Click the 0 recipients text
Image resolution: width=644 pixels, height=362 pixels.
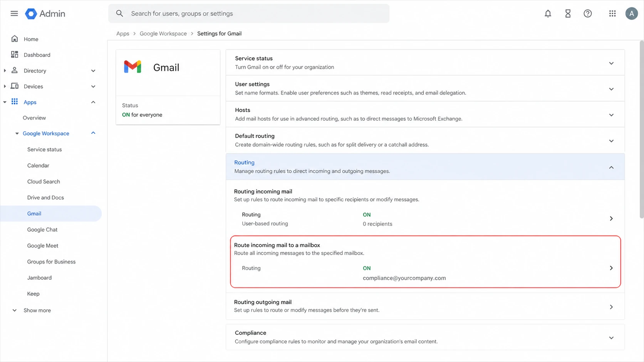[x=377, y=224]
